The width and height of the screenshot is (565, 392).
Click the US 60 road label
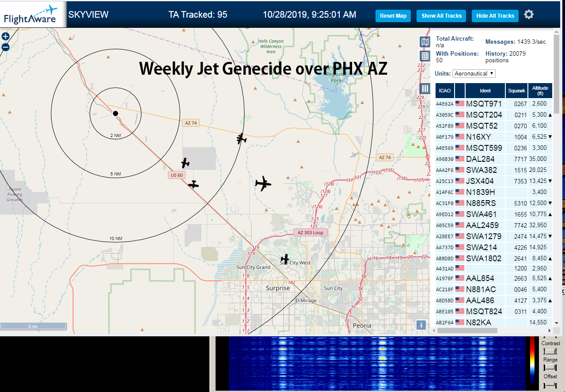click(x=176, y=175)
